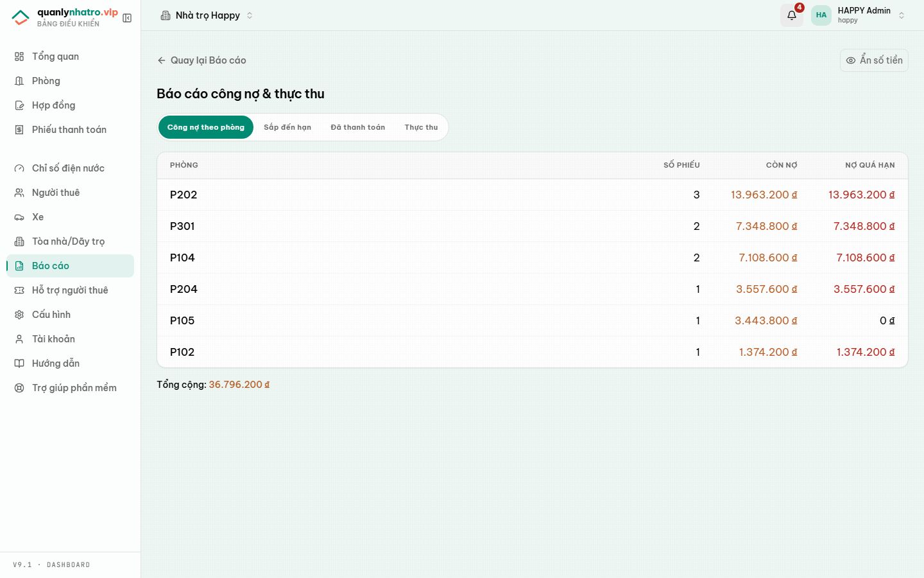Click the Tài khoản user icon
This screenshot has height=578, width=924.
pyautogui.click(x=19, y=339)
